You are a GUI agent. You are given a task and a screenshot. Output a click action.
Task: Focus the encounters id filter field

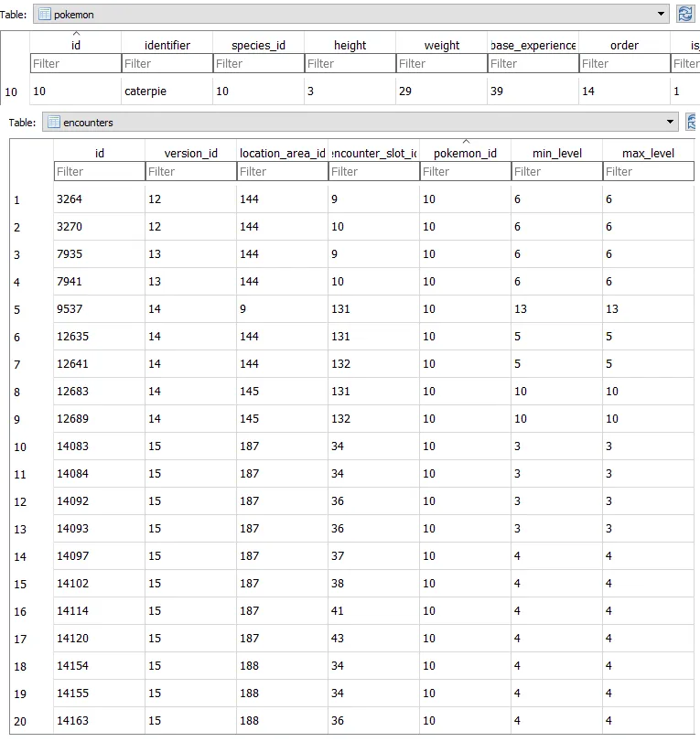[100, 171]
